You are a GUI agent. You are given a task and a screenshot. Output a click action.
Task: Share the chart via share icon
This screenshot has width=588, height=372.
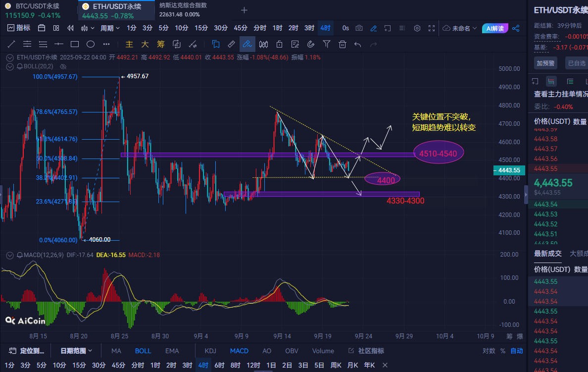(516, 28)
